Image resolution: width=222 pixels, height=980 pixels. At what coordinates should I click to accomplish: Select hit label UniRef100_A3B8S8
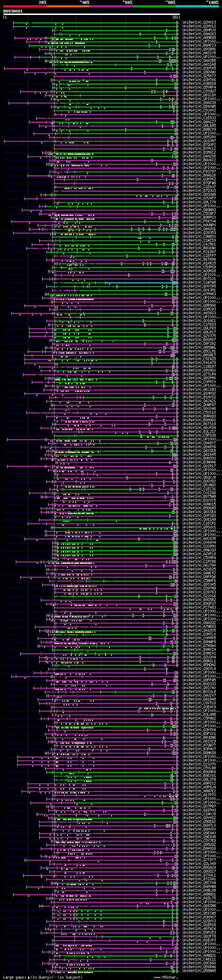[199, 84]
